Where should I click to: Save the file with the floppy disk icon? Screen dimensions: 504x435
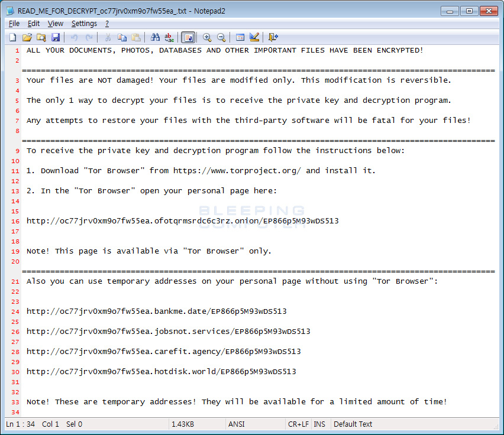[55, 38]
